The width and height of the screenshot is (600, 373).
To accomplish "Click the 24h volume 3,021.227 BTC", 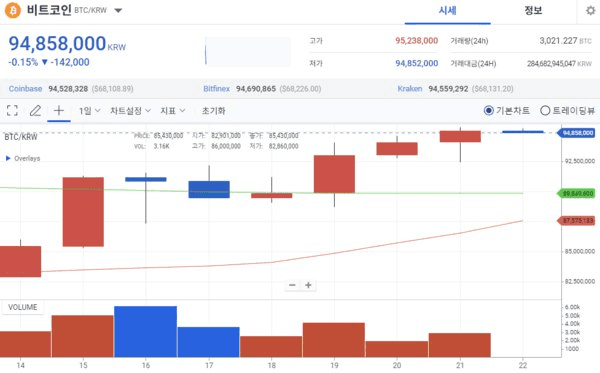I will (566, 41).
